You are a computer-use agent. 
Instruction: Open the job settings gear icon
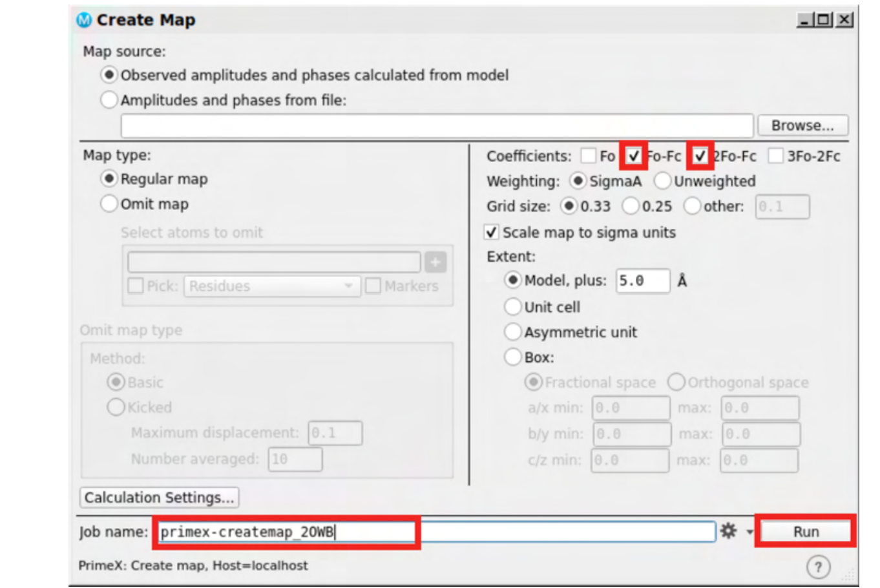(728, 531)
